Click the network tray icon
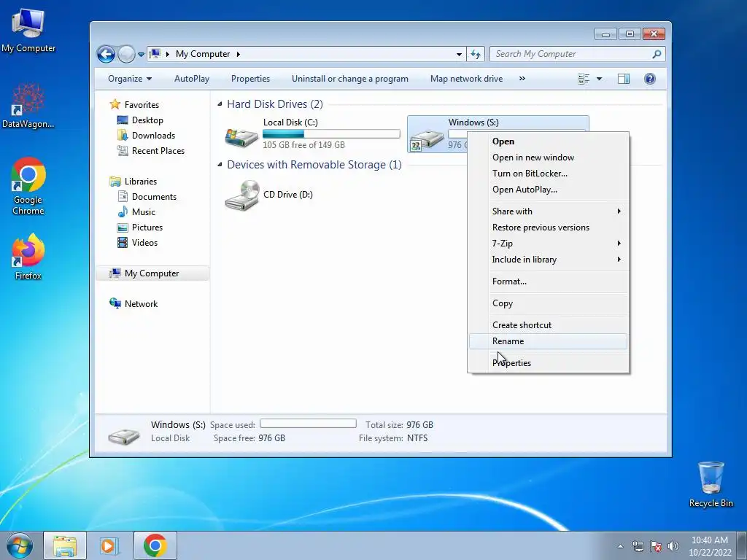747x560 pixels. click(638, 546)
